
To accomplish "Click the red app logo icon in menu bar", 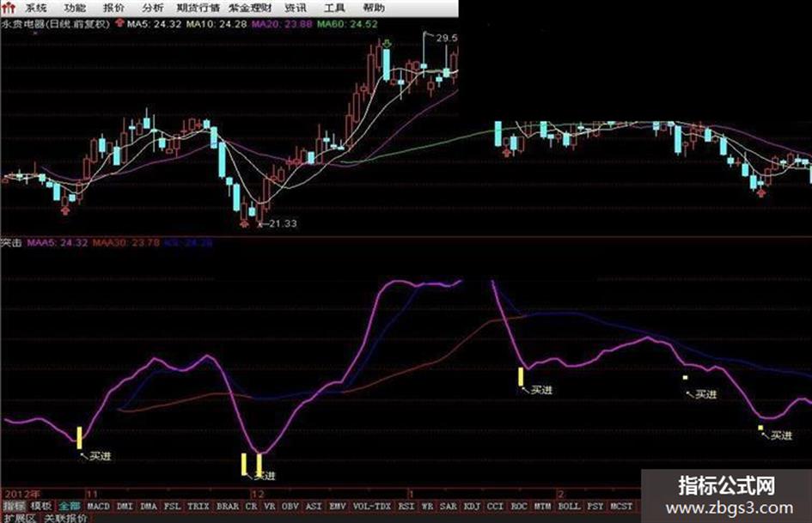I will pyautogui.click(x=9, y=8).
